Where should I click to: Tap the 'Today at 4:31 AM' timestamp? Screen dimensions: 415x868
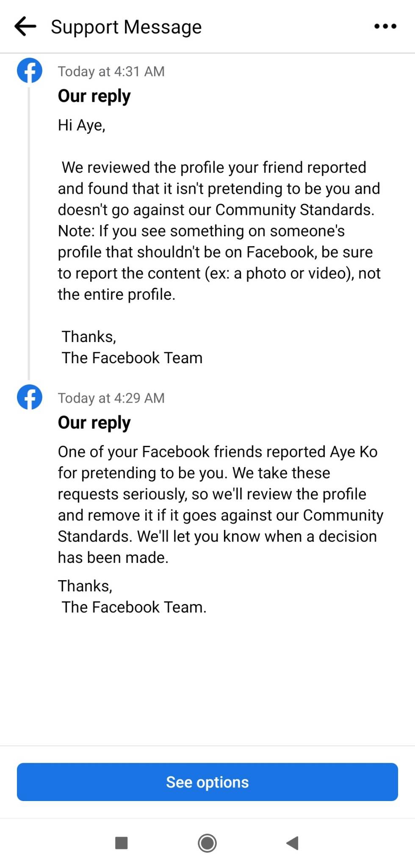point(111,71)
